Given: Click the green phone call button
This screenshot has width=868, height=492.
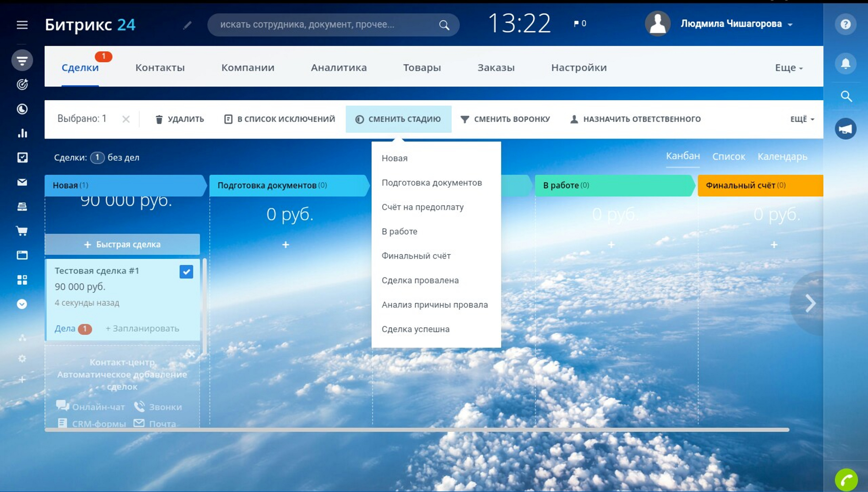Looking at the screenshot, I should pos(846,480).
